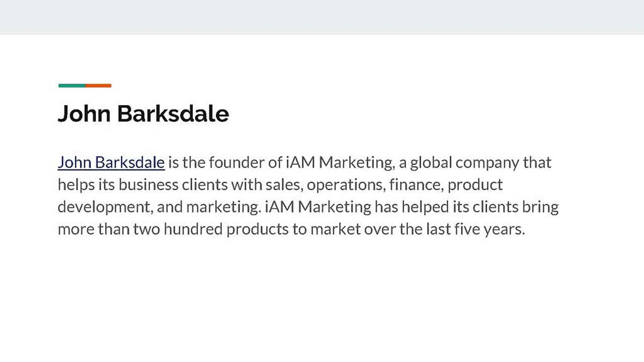Image resolution: width=644 pixels, height=362 pixels.
Task: Click the word 'operations' in body text
Action: pyautogui.click(x=345, y=185)
